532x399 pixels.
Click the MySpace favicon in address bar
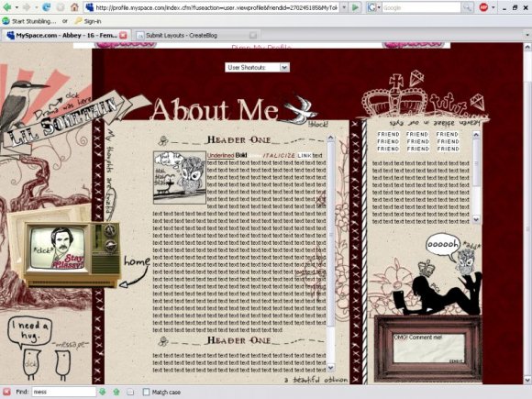tap(89, 7)
